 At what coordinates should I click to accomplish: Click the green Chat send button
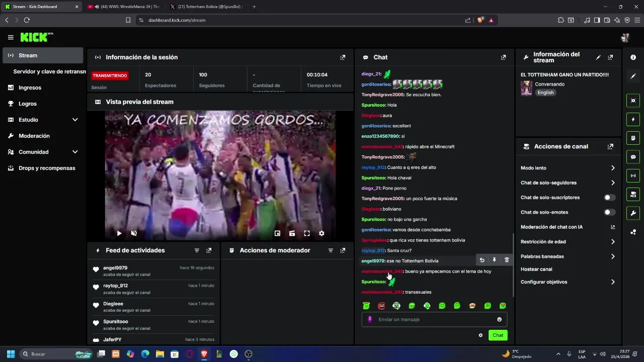[x=498, y=335]
